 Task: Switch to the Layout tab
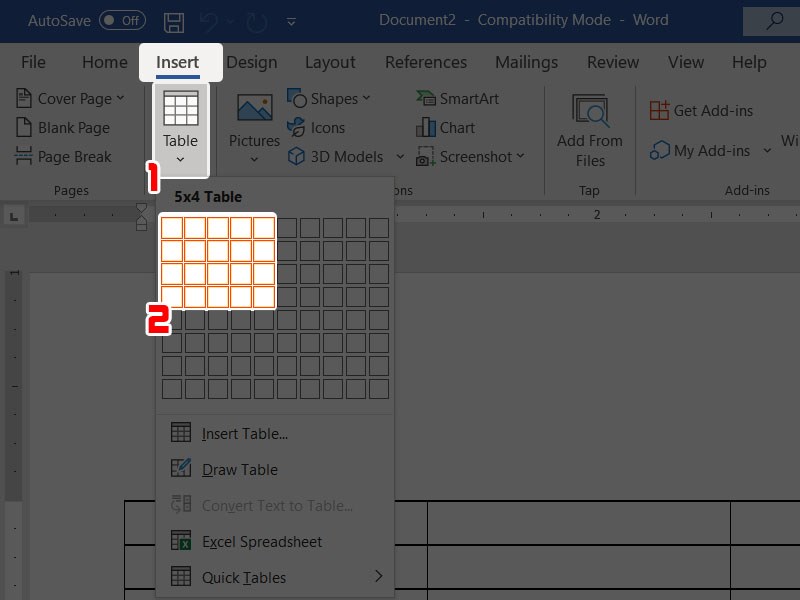tap(330, 62)
